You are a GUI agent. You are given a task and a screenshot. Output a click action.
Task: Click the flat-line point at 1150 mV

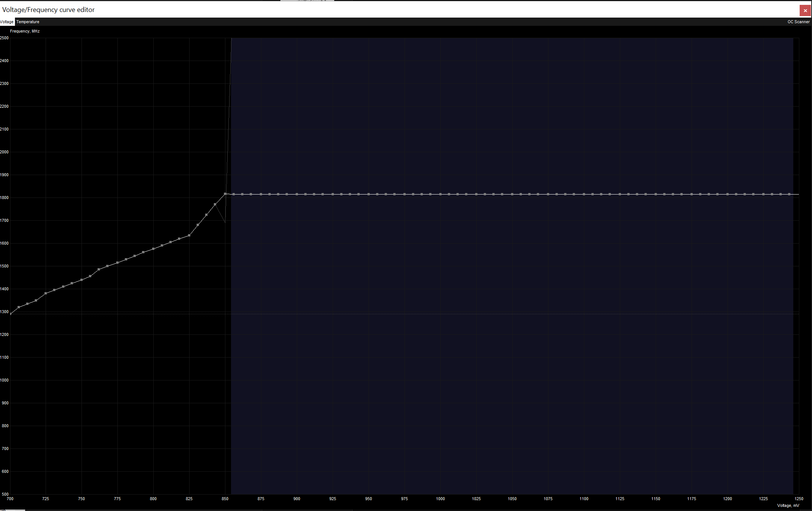tap(656, 194)
